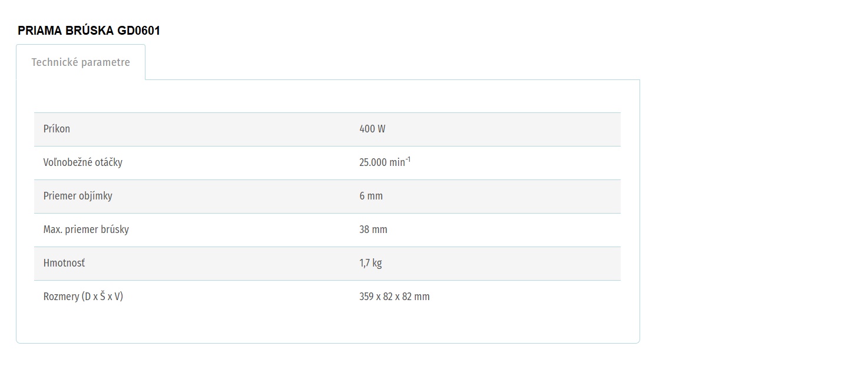Click the 359 x 82 x 82 mm value

(395, 297)
